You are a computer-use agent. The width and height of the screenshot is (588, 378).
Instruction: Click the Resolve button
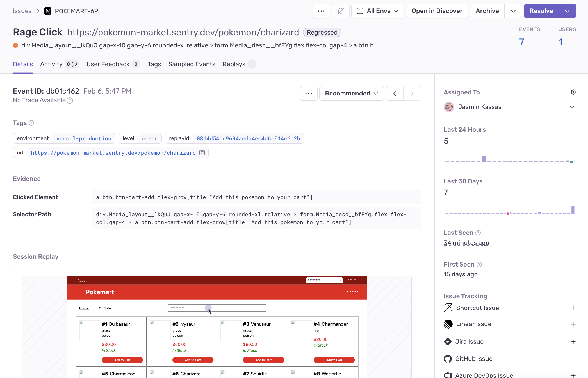(541, 11)
